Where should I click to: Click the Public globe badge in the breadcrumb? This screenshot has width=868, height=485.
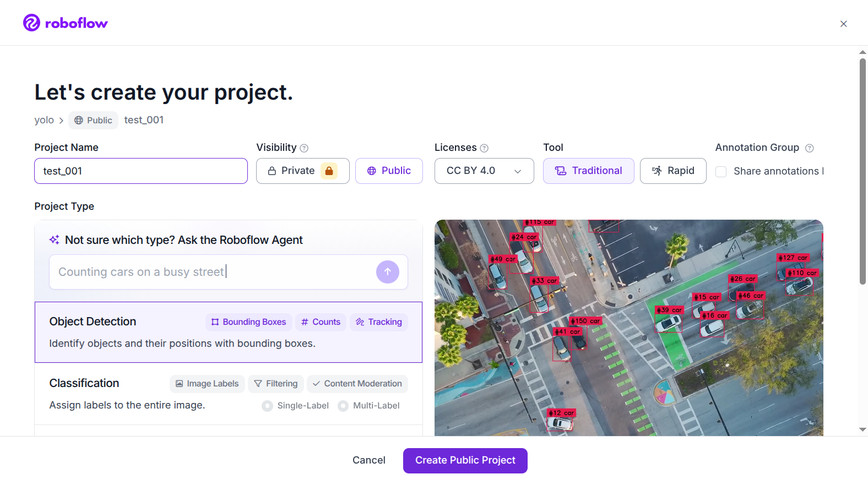click(93, 120)
